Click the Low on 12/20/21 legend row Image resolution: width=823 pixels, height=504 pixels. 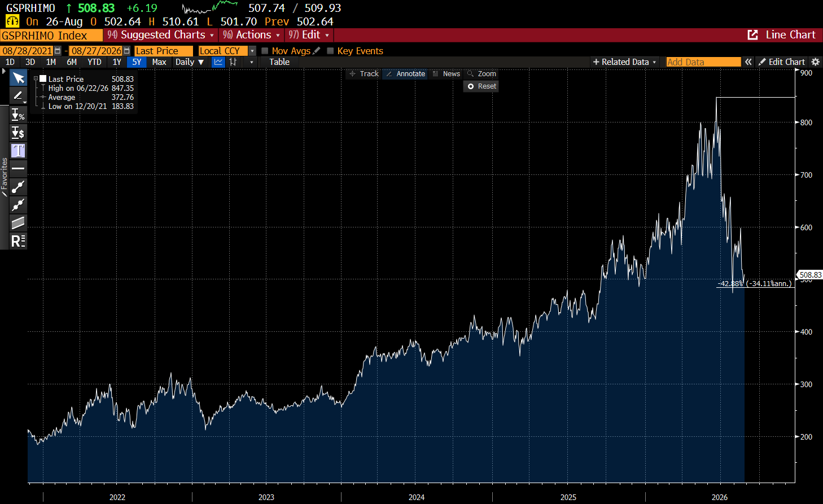point(90,106)
